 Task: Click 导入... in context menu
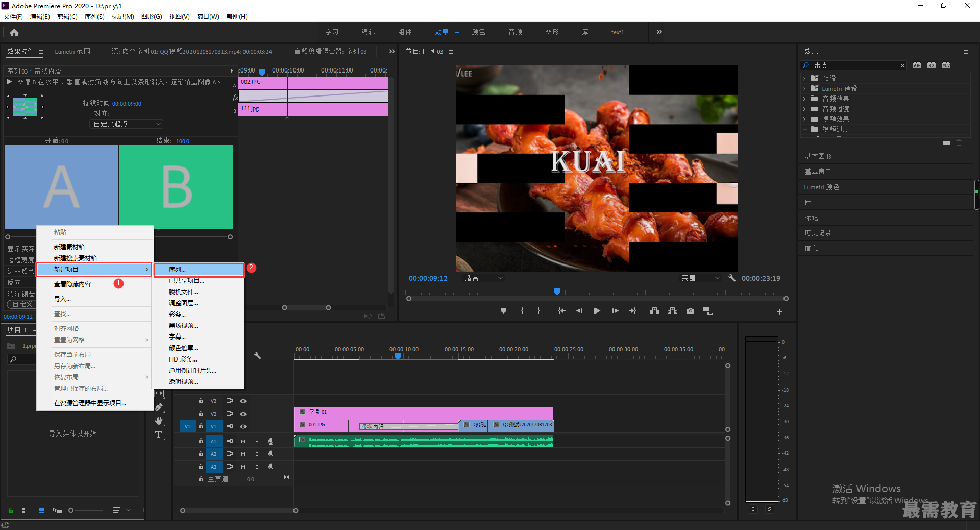coord(95,299)
